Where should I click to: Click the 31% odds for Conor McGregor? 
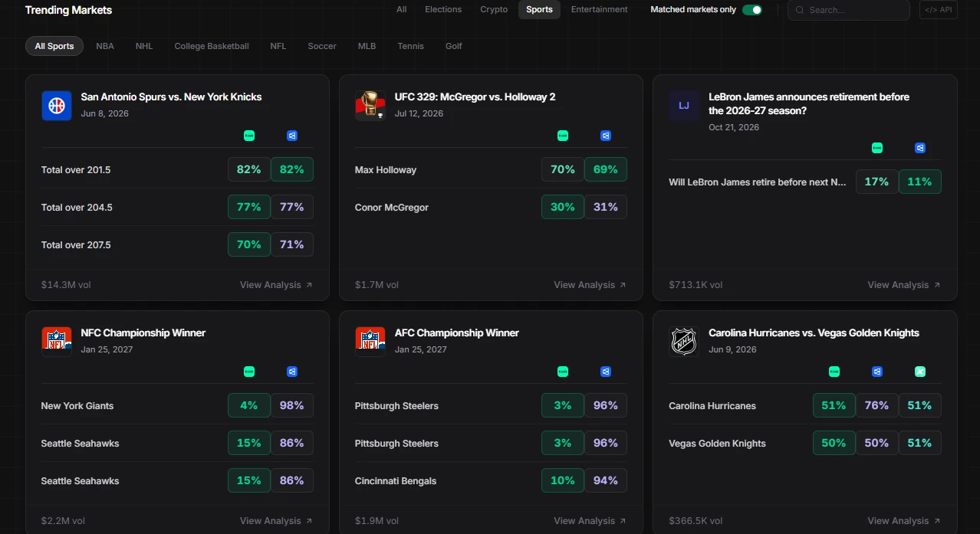[x=606, y=207]
